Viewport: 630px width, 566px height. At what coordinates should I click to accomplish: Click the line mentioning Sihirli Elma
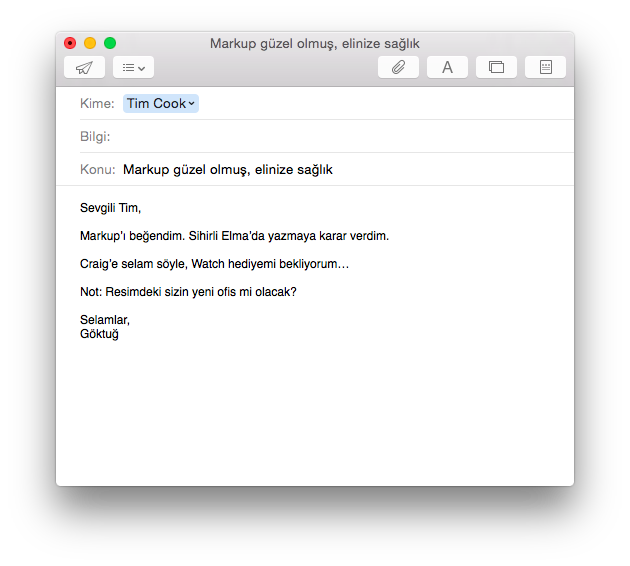234,236
